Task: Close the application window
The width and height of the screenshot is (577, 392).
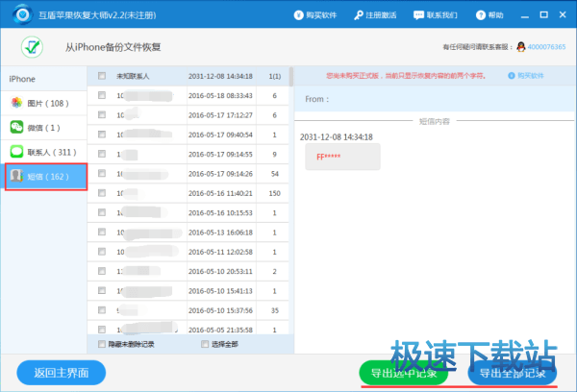Action: pyautogui.click(x=563, y=14)
